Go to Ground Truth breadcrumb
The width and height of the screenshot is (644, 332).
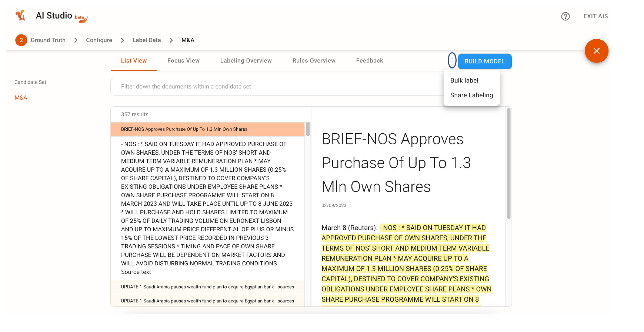tap(48, 40)
